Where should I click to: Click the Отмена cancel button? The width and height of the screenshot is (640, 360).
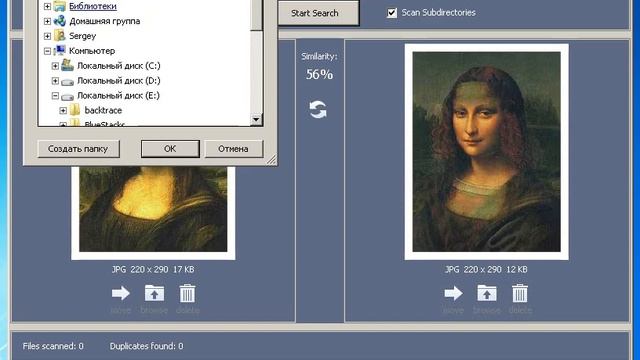click(x=233, y=149)
